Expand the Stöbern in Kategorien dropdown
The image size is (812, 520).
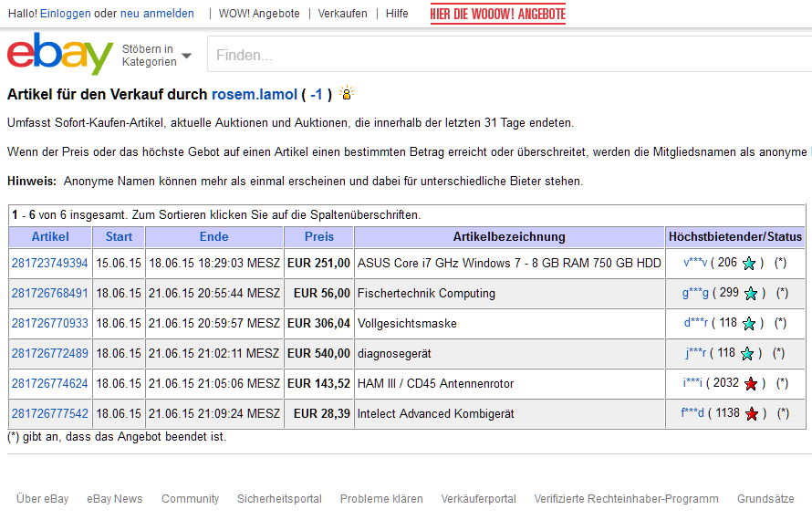[157, 56]
